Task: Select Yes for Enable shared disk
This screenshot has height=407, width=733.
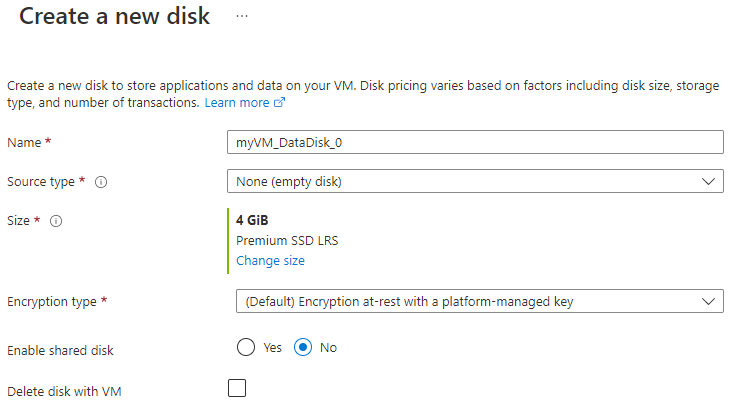Action: pos(247,347)
